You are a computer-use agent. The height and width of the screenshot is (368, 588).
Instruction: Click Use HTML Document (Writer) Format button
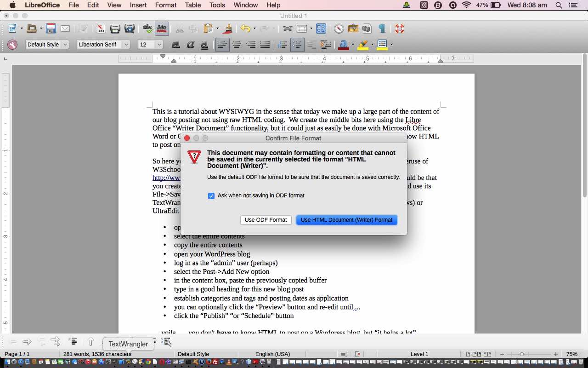(347, 220)
